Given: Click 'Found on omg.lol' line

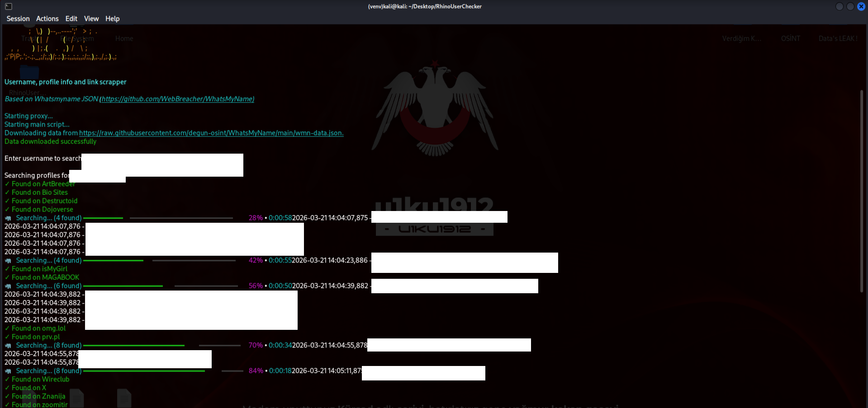Looking at the screenshot, I should (35, 328).
